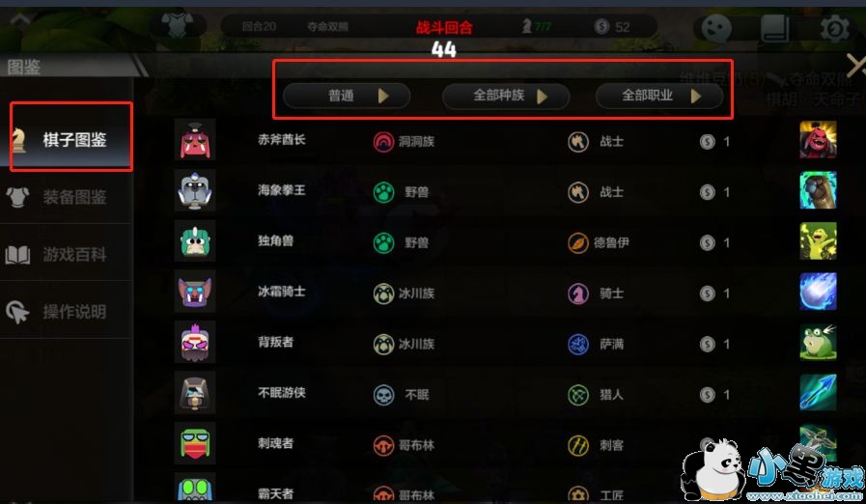Click the 背叛者 frog skill icon
The width and height of the screenshot is (866, 504).
(x=818, y=342)
